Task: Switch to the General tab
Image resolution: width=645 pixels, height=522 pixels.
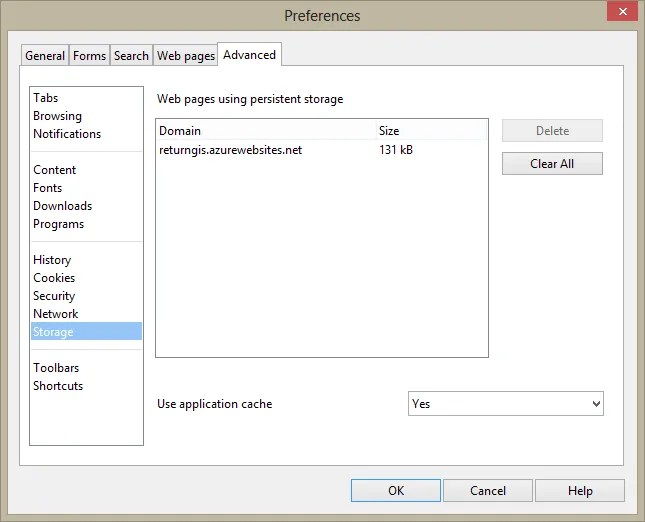Action: 45,55
